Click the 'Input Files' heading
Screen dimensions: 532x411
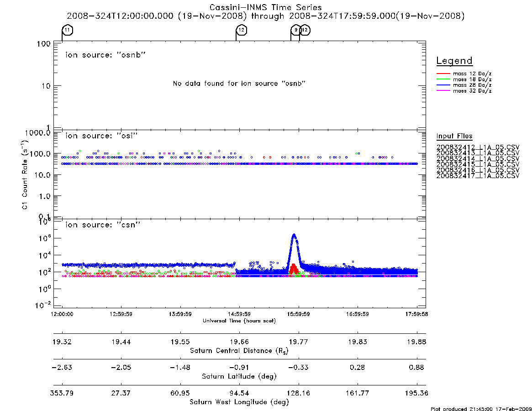(x=454, y=136)
